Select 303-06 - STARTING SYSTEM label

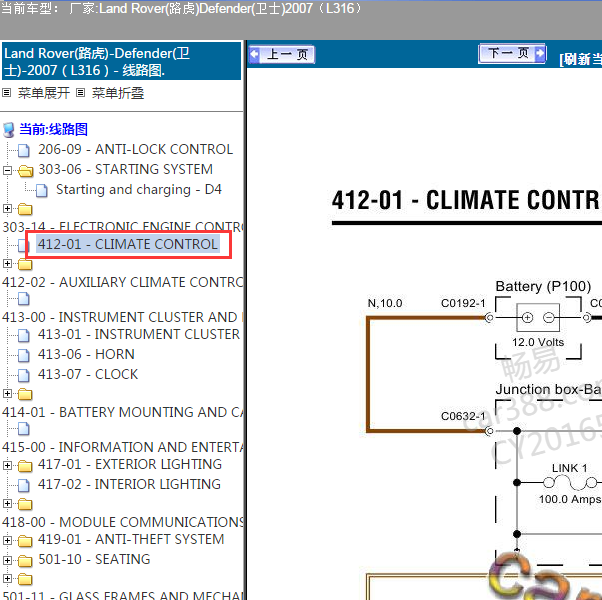click(x=125, y=169)
